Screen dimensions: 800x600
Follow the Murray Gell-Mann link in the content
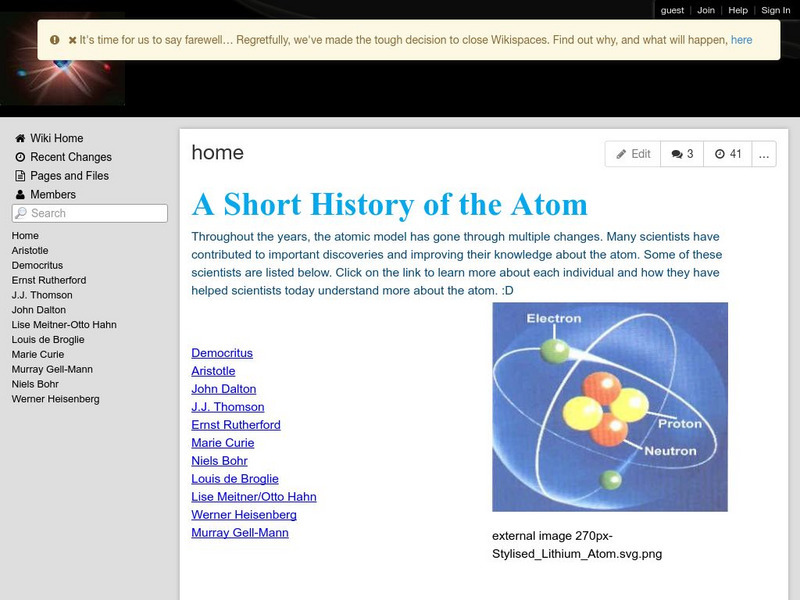click(x=240, y=533)
